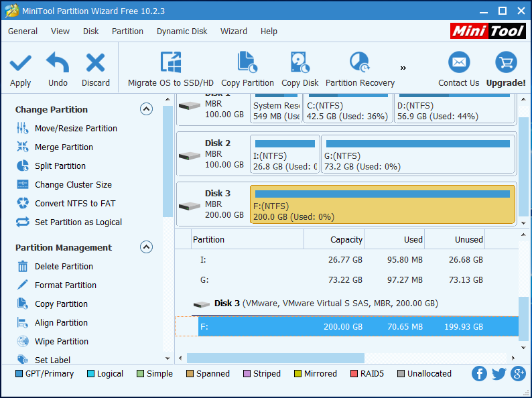
Task: Choose Change Cluster Size
Action: pos(64,184)
